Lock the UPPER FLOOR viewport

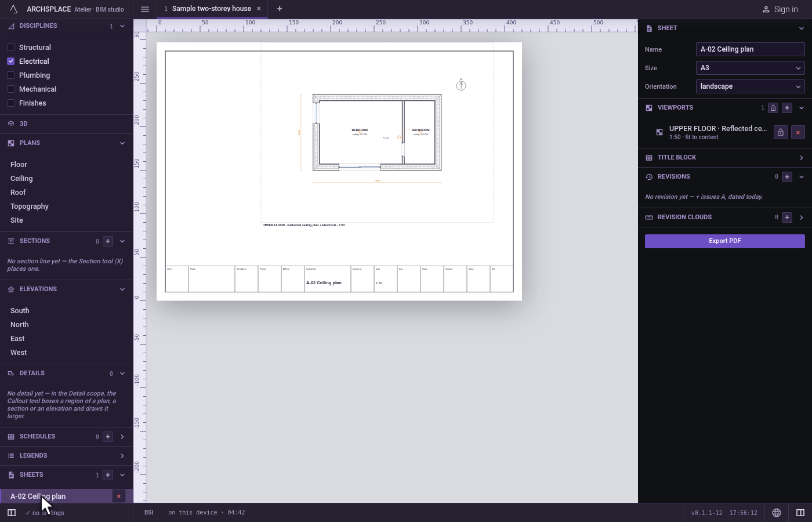click(781, 133)
